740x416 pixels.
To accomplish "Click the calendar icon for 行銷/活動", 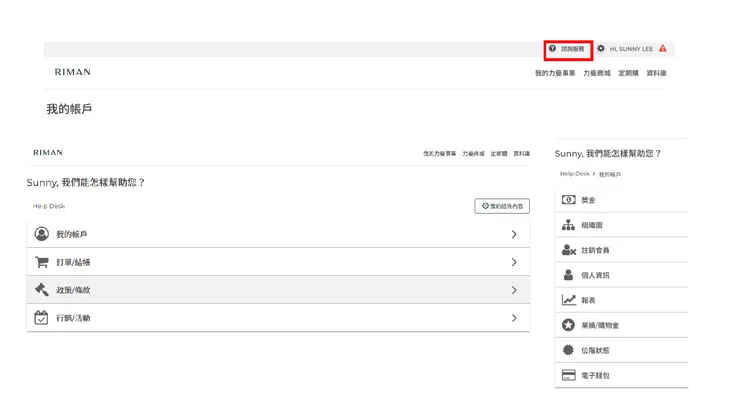I will (41, 317).
